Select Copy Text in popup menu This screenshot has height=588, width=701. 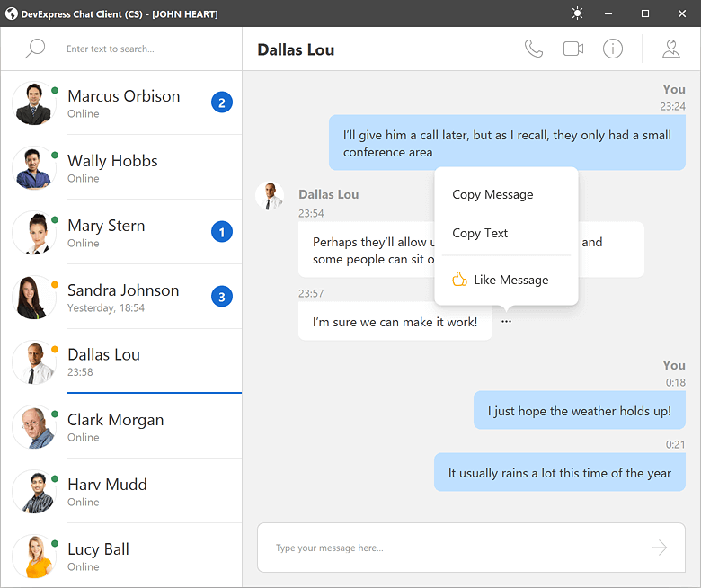(480, 233)
